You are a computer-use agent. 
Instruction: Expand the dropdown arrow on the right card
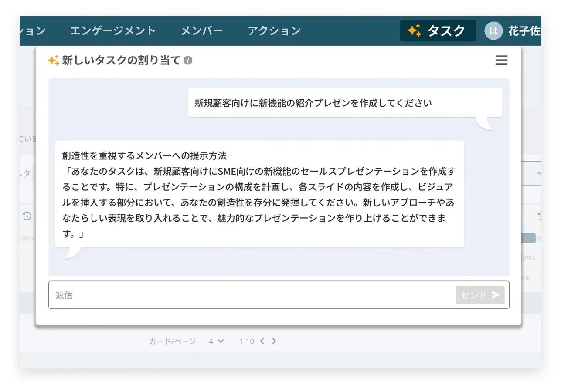point(539,173)
